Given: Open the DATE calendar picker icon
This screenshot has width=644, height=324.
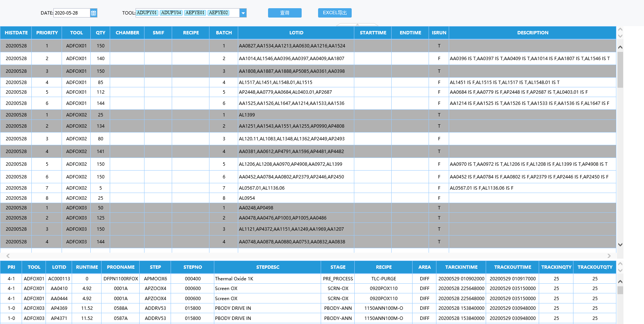Looking at the screenshot, I should tap(94, 13).
